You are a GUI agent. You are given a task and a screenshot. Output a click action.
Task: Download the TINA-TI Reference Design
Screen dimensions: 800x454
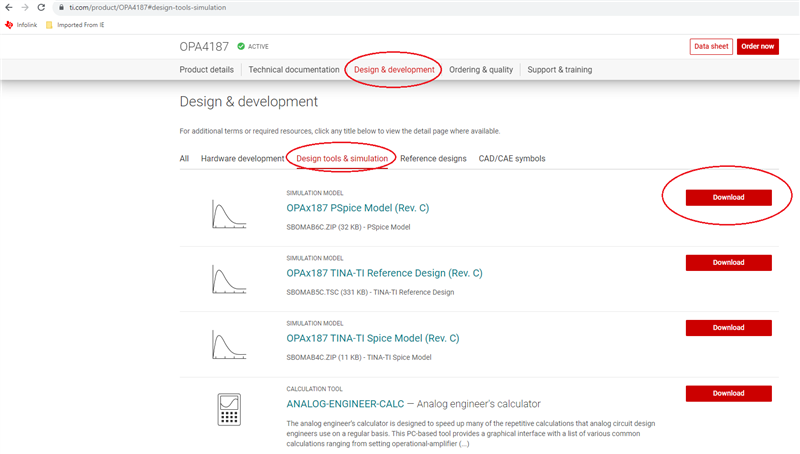pyautogui.click(x=729, y=263)
